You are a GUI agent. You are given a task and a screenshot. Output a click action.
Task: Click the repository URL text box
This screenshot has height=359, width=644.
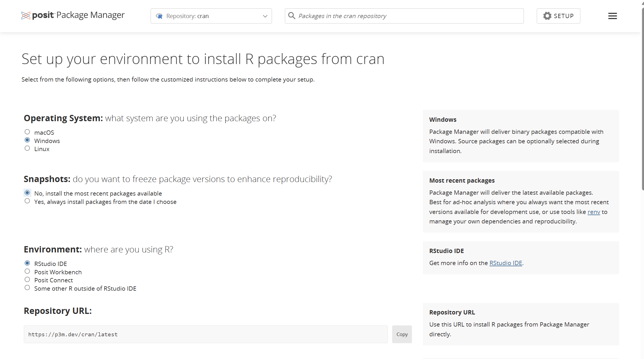pos(205,334)
